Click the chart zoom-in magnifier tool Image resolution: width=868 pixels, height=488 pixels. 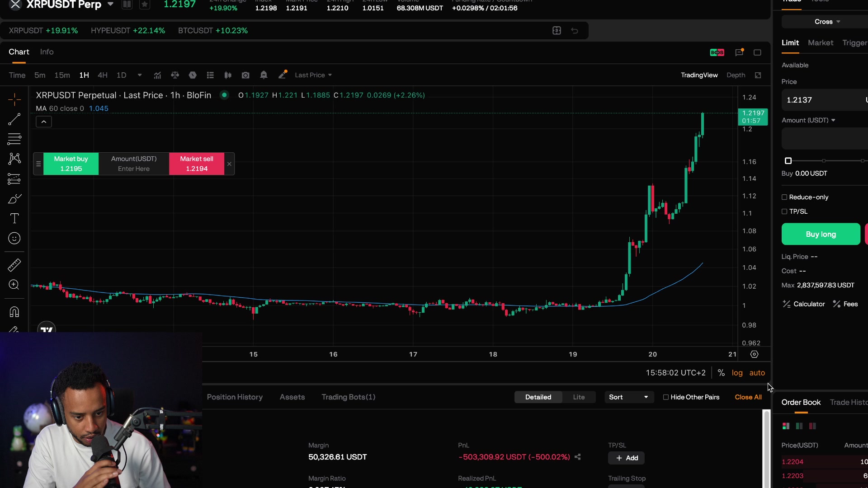tap(14, 285)
